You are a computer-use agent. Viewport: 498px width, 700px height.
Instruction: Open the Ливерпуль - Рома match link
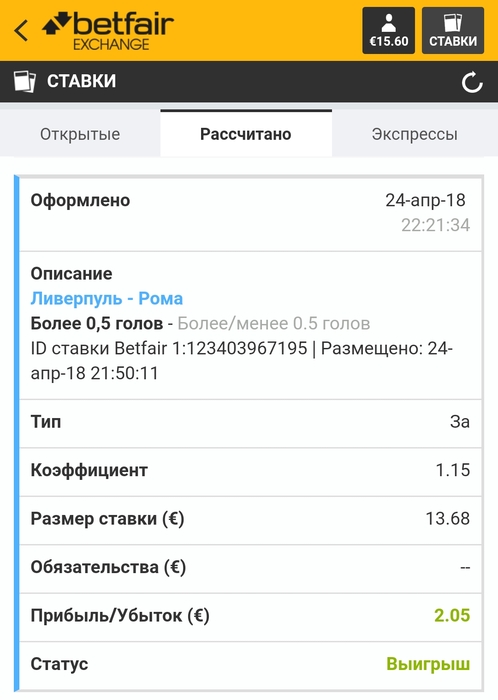tap(107, 298)
